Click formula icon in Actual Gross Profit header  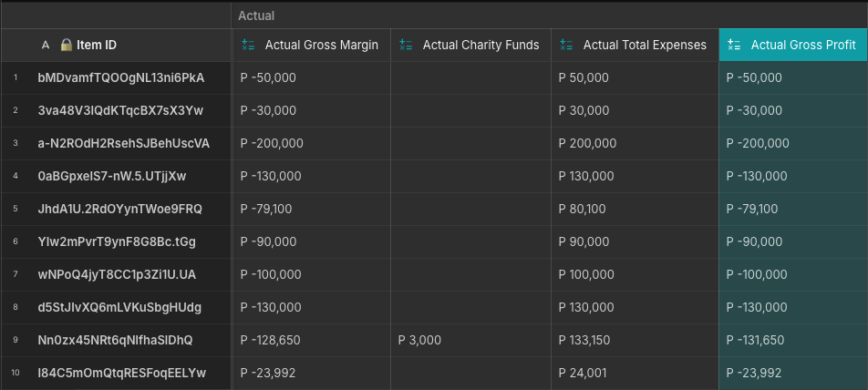734,45
